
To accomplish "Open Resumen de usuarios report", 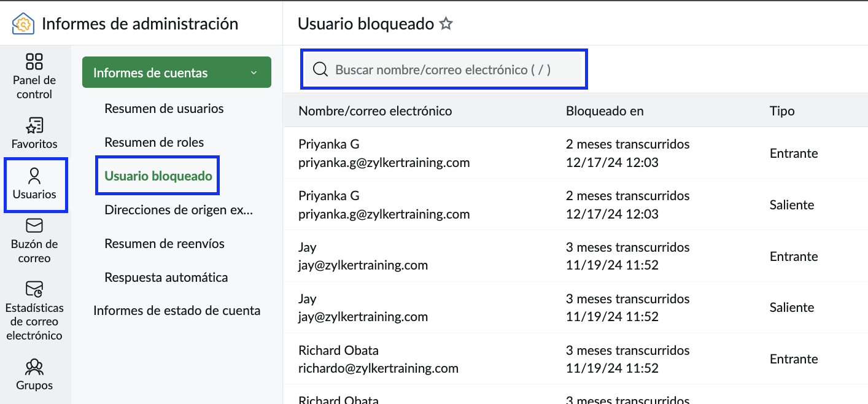I will point(164,109).
